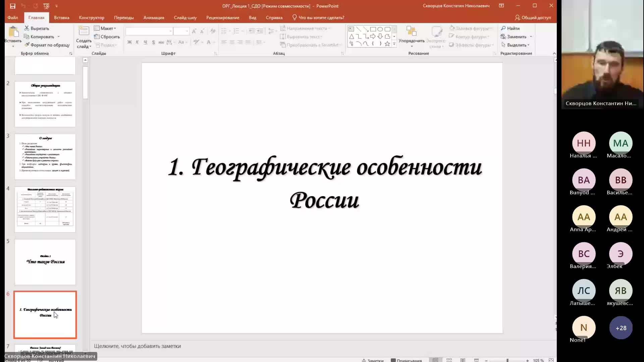Screen dimensions: 644x362
Task: Collapse the ribbon with the chevron
Action: pyautogui.click(x=554, y=54)
